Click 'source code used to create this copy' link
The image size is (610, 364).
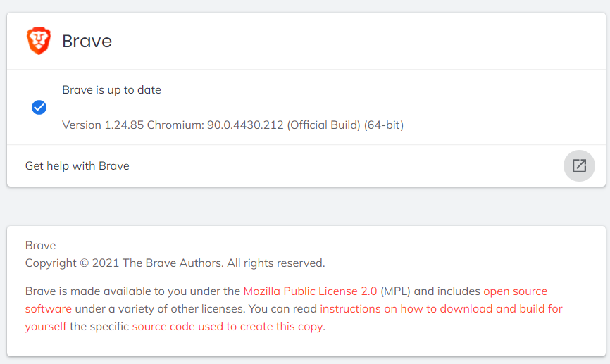227,326
